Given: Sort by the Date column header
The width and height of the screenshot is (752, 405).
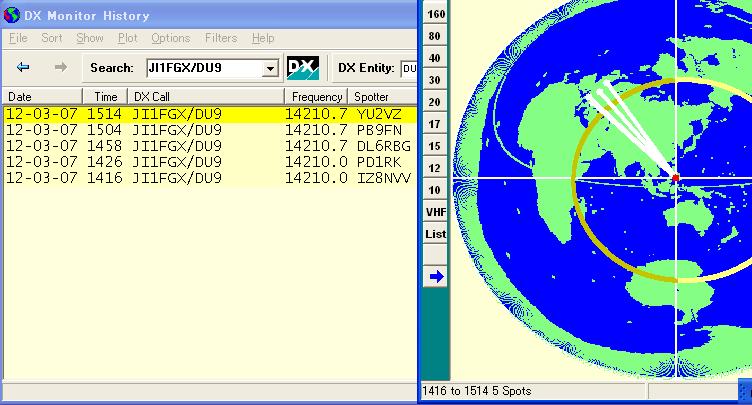Looking at the screenshot, I should tap(43, 96).
